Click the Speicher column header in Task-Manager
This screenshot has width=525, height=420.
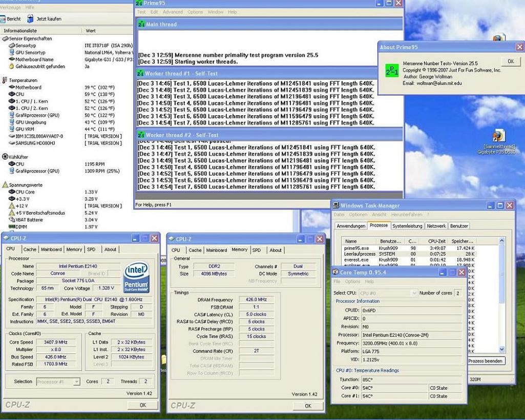click(462, 241)
